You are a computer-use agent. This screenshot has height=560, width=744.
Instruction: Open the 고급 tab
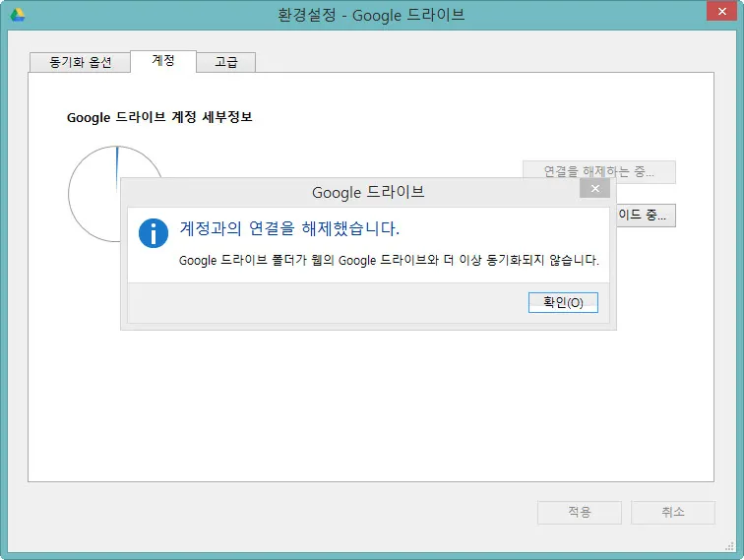tap(226, 62)
